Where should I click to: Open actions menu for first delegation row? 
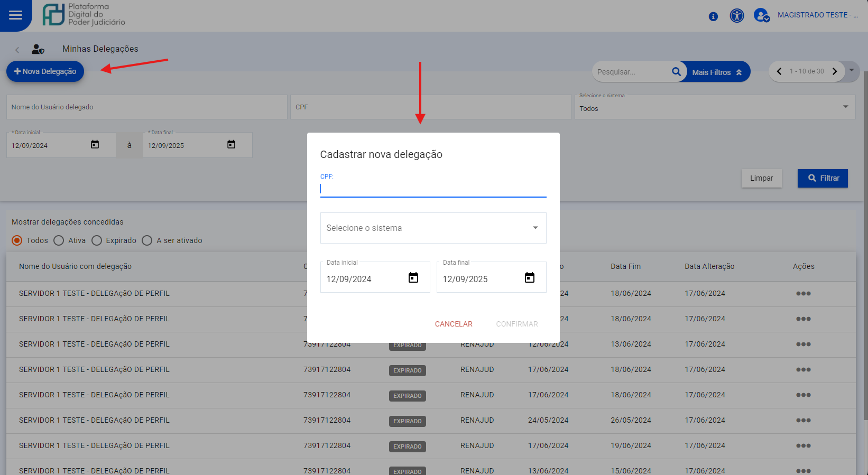pyautogui.click(x=803, y=294)
